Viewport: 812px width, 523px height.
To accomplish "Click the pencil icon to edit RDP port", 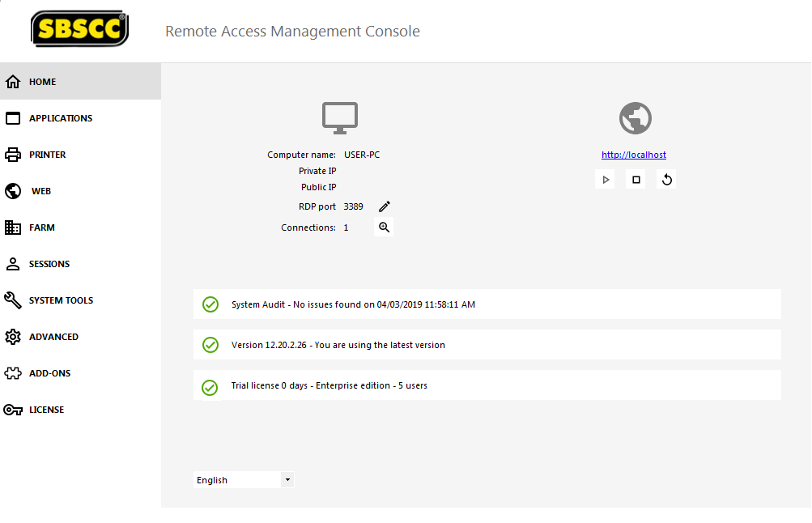I will [385, 206].
